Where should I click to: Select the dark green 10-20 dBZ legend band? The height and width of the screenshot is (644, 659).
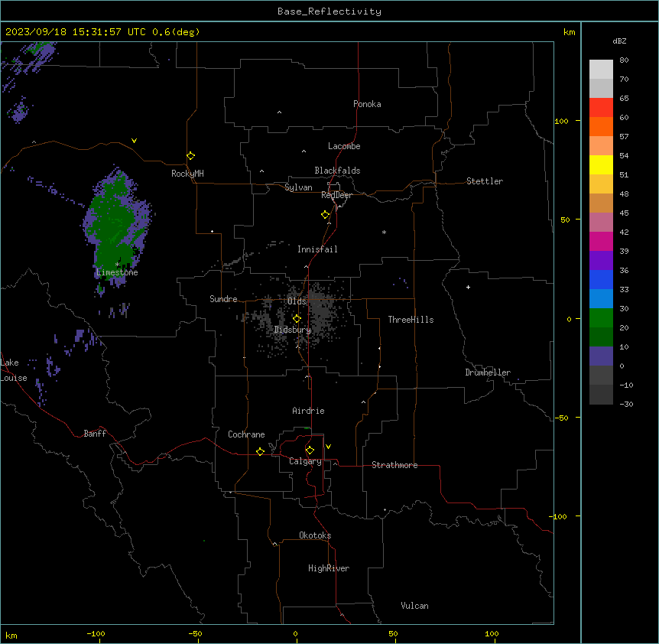click(x=601, y=337)
